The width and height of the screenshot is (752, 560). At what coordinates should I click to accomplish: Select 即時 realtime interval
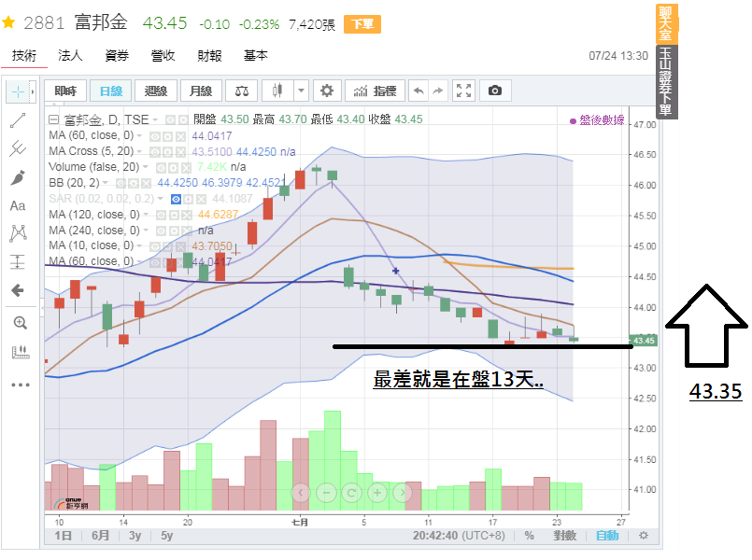click(65, 91)
